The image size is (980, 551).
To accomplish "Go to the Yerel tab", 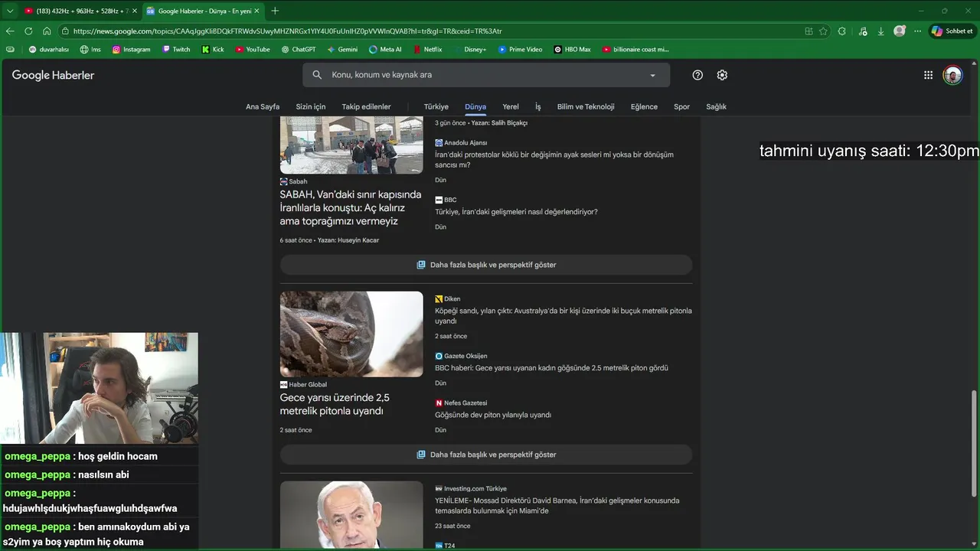I will click(x=511, y=106).
